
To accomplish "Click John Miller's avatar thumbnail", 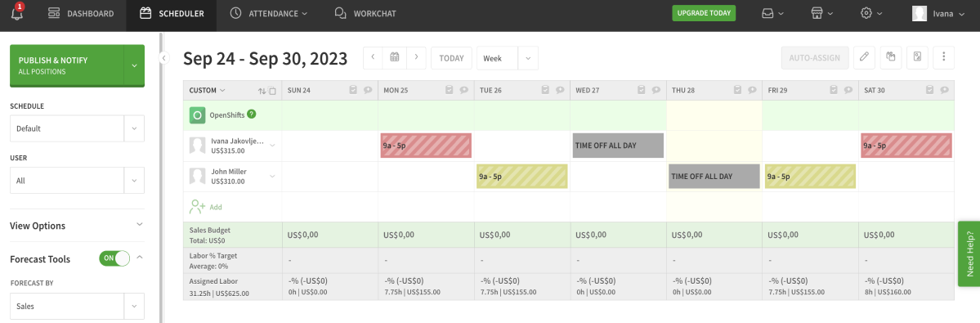I will click(x=198, y=177).
